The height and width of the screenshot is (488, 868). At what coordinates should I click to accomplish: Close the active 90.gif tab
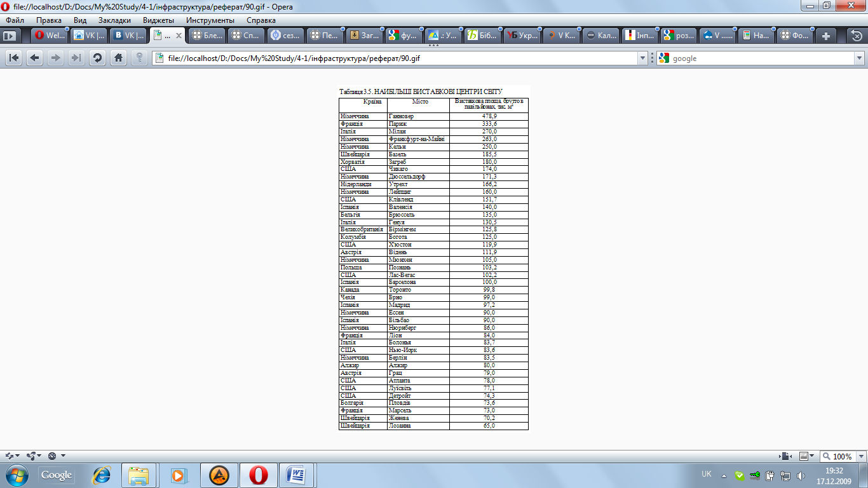click(x=179, y=36)
